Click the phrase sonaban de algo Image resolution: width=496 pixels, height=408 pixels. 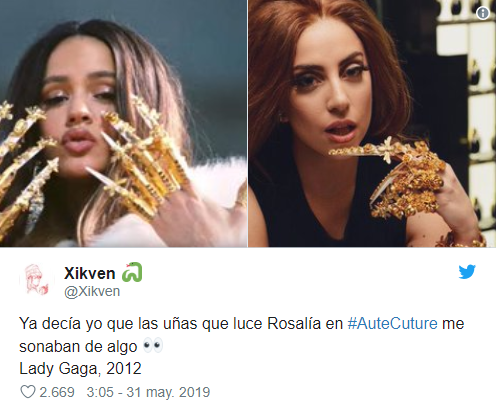tap(78, 346)
